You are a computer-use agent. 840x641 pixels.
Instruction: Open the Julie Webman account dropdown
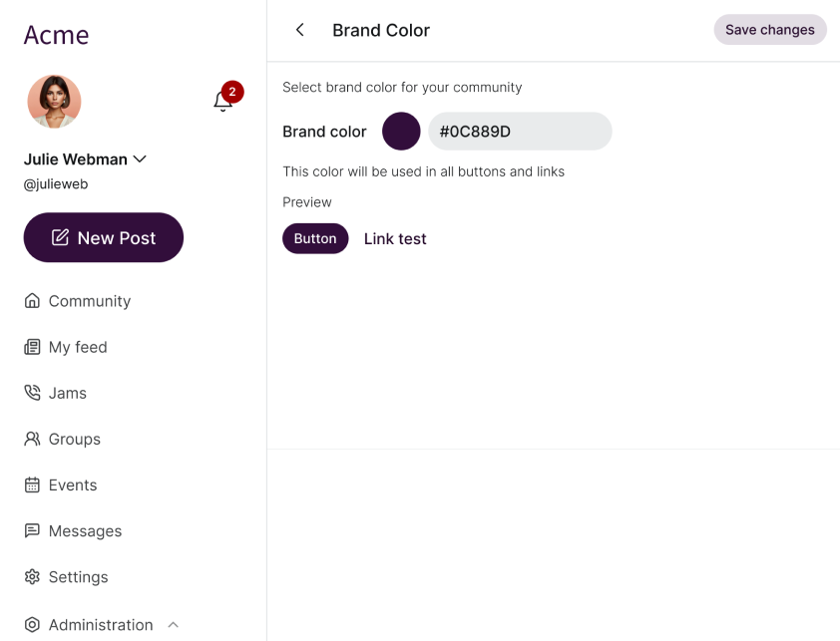[x=140, y=160]
